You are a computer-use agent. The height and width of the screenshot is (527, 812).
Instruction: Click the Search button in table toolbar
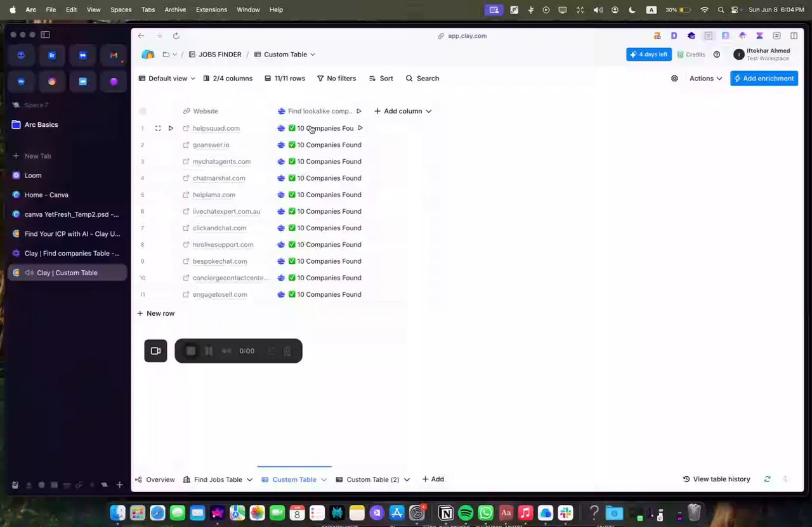422,79
